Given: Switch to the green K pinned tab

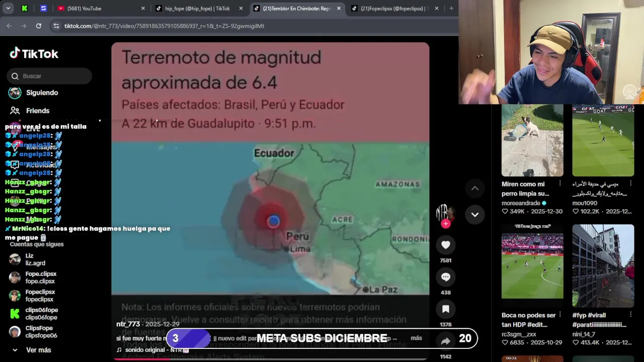Looking at the screenshot, I should pyautogui.click(x=25, y=9).
